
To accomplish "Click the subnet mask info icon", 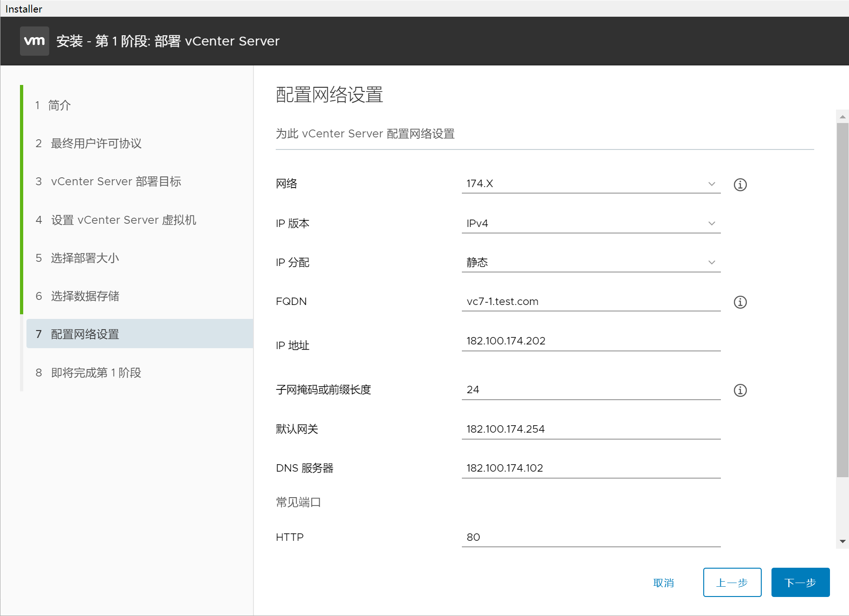I will point(740,390).
